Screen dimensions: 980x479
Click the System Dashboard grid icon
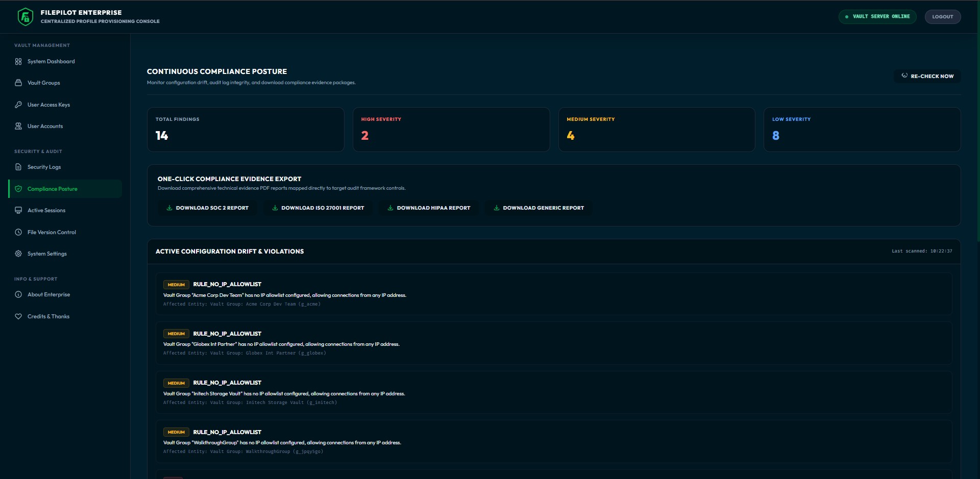(18, 61)
